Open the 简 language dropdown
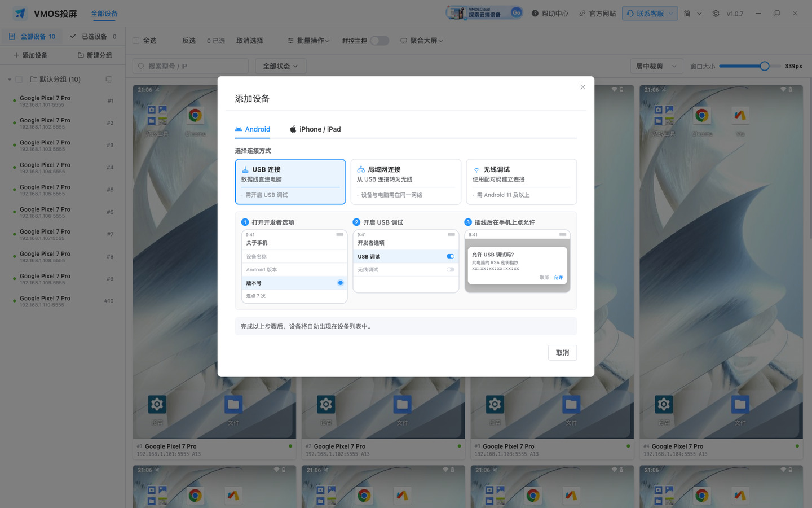 point(692,14)
